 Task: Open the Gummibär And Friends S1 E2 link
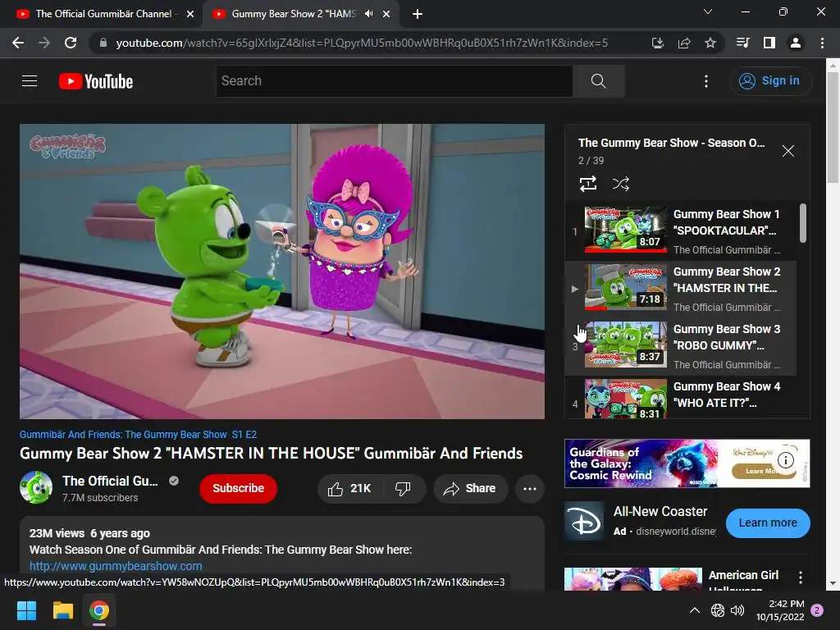point(138,435)
